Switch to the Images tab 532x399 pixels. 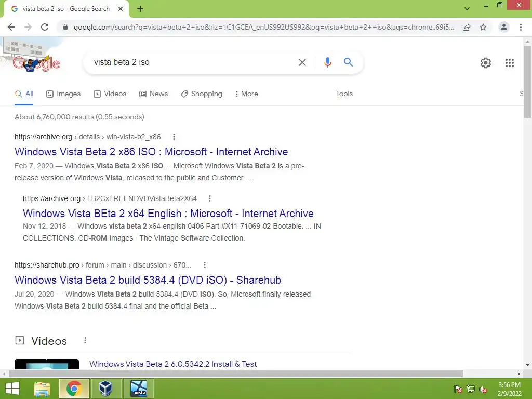[63, 94]
